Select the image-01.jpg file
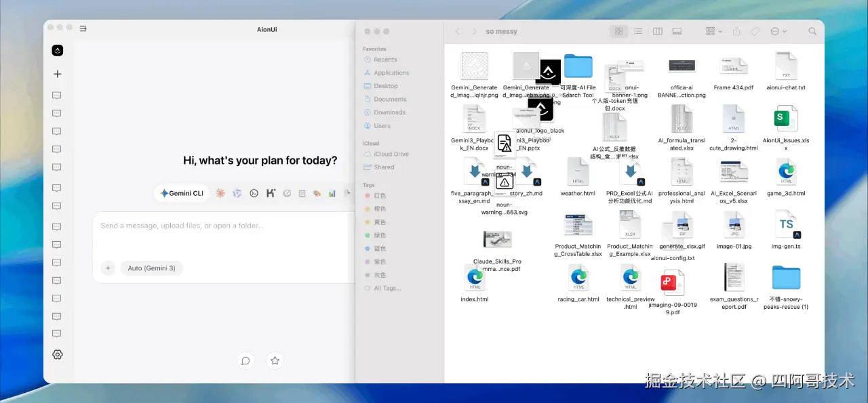This screenshot has width=868, height=403. tap(733, 225)
